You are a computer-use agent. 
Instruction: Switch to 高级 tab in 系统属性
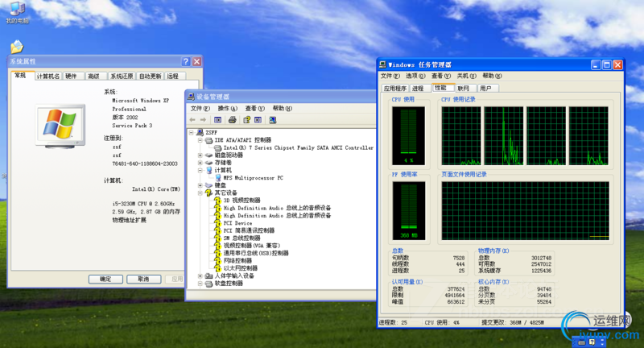(x=94, y=76)
